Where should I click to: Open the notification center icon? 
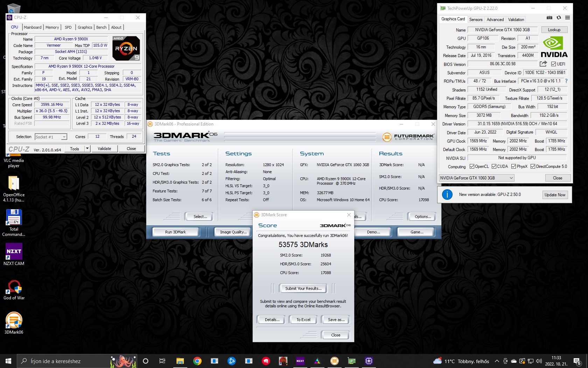point(577,361)
